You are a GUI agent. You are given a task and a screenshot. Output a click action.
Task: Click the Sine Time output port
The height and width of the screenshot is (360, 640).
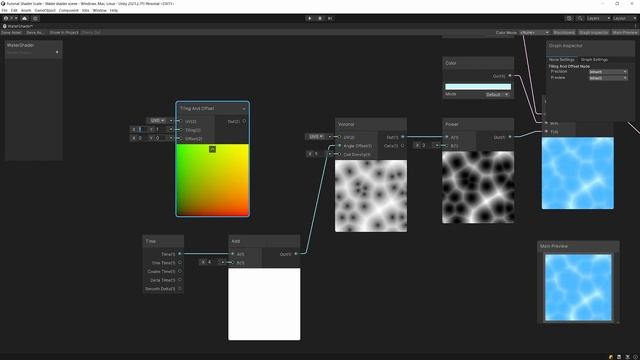pos(180,262)
